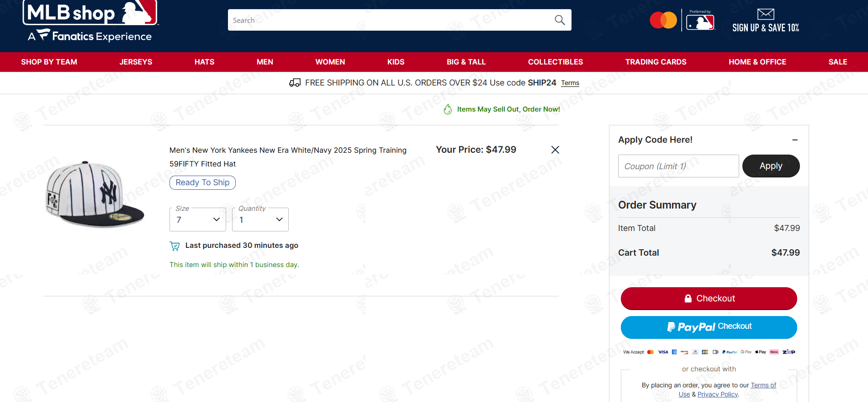Image resolution: width=868 pixels, height=402 pixels.
Task: Open the Jerseys menu
Action: coord(136,62)
